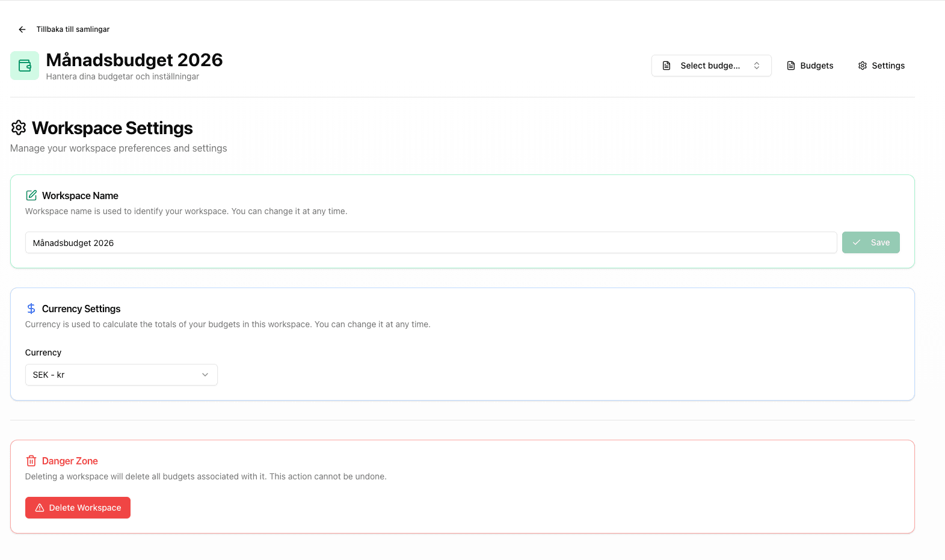Click the dollar sign Currency Settings icon
945x560 pixels.
31,309
